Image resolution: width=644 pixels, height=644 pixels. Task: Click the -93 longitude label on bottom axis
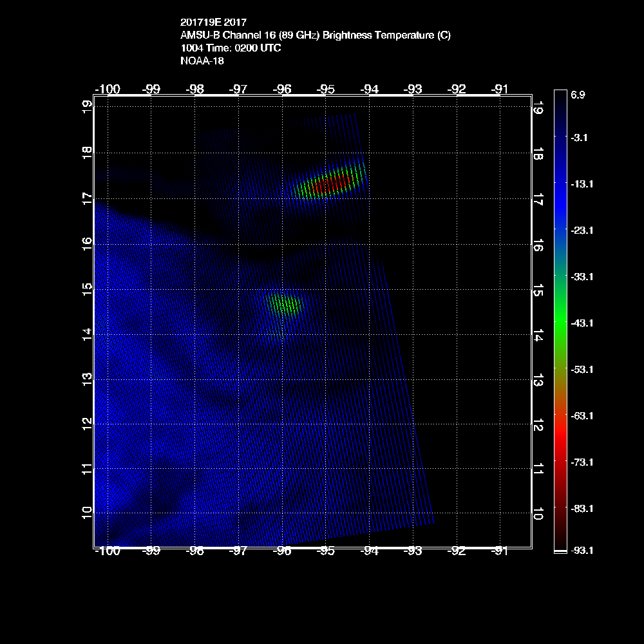pyautogui.click(x=413, y=551)
